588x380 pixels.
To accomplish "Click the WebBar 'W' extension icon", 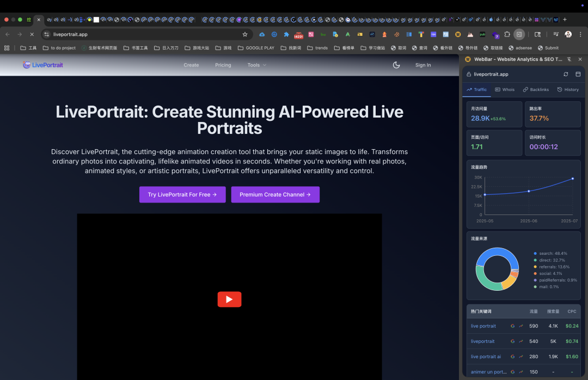I will click(458, 34).
